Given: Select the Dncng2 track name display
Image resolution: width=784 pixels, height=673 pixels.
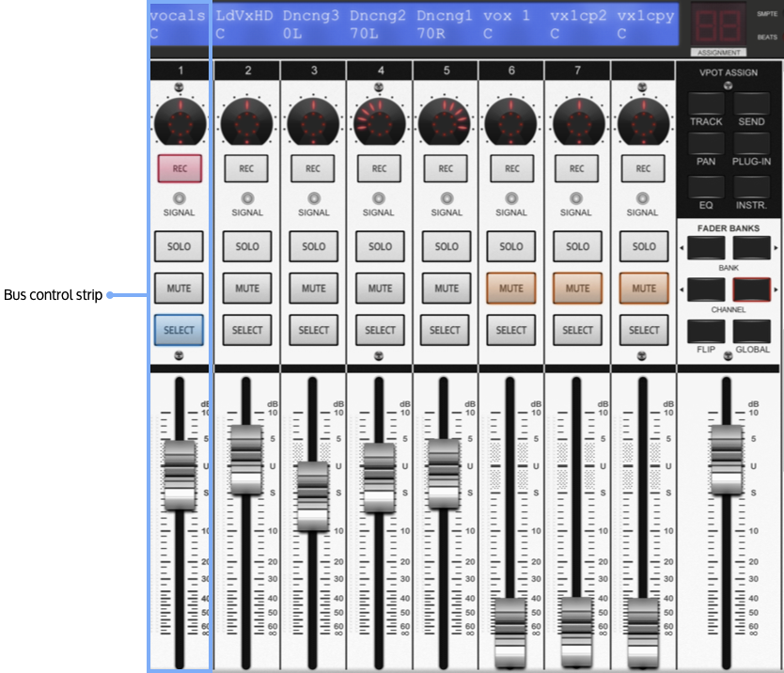Looking at the screenshot, I should coord(379,23).
